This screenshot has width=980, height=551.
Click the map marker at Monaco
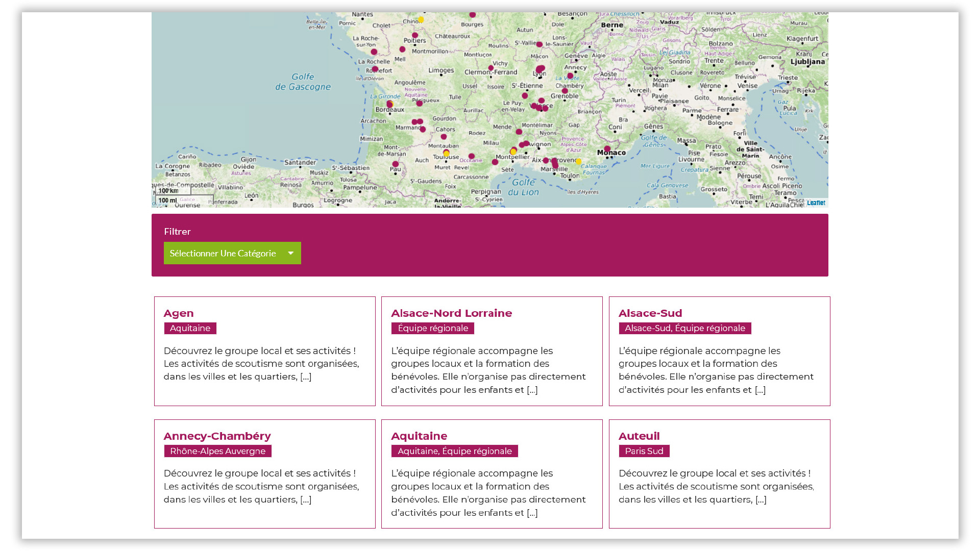(607, 149)
